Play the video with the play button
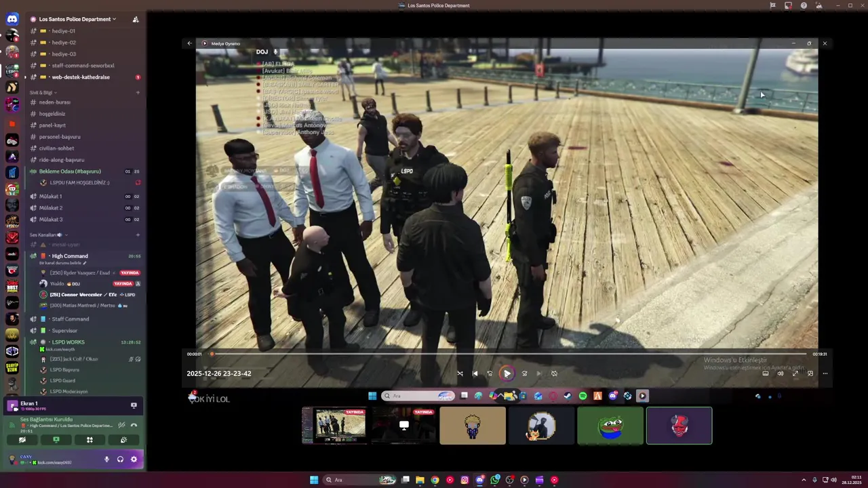Viewport: 868px width, 488px height. pos(507,373)
